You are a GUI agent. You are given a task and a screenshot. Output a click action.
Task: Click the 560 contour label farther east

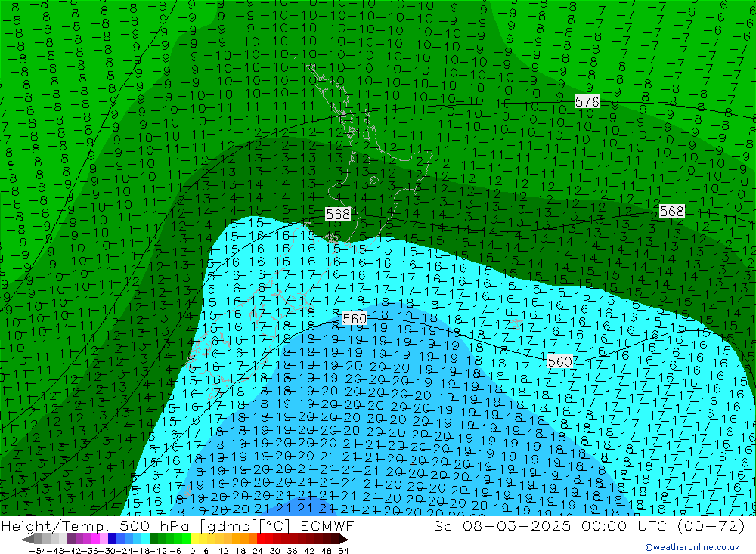pyautogui.click(x=559, y=361)
